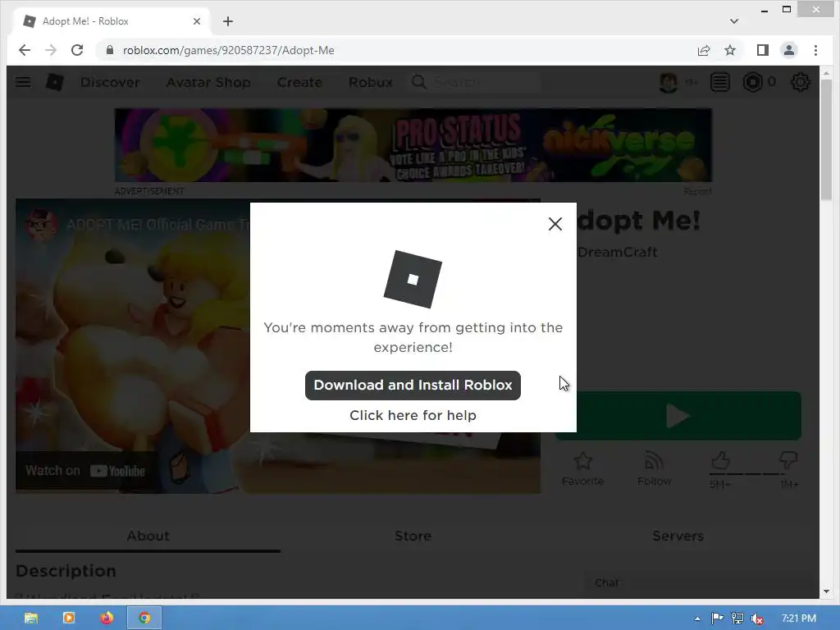Open File Explorer from taskbar
This screenshot has height=630, width=840.
(x=31, y=618)
